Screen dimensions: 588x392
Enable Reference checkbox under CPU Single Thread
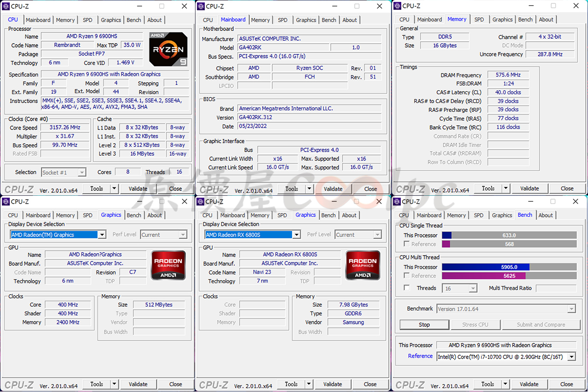click(406, 244)
